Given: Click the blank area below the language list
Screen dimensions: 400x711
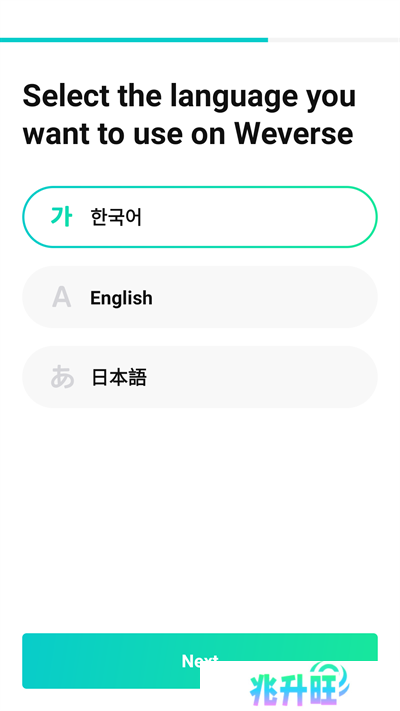Looking at the screenshot, I should click(x=200, y=517).
